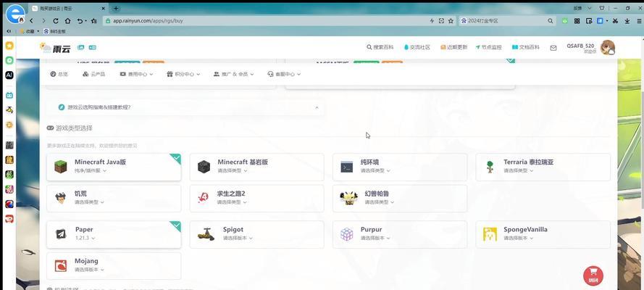Open the Mojang 请选择版本 dropdown
644x290 pixels.
click(x=89, y=270)
